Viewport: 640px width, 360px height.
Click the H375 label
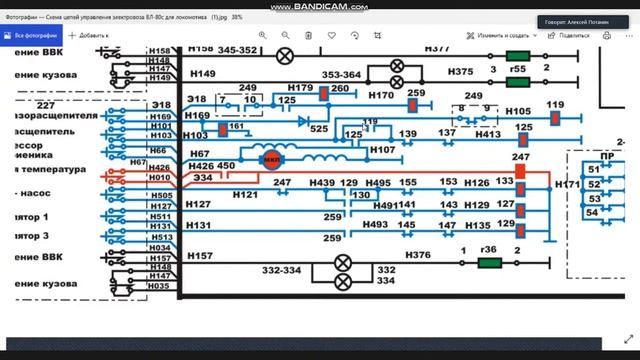[x=460, y=71]
